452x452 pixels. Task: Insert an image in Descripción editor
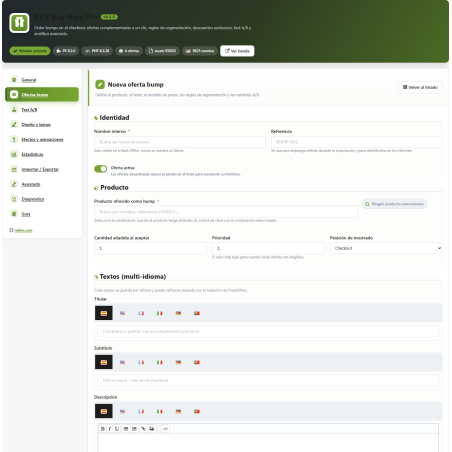[152, 429]
